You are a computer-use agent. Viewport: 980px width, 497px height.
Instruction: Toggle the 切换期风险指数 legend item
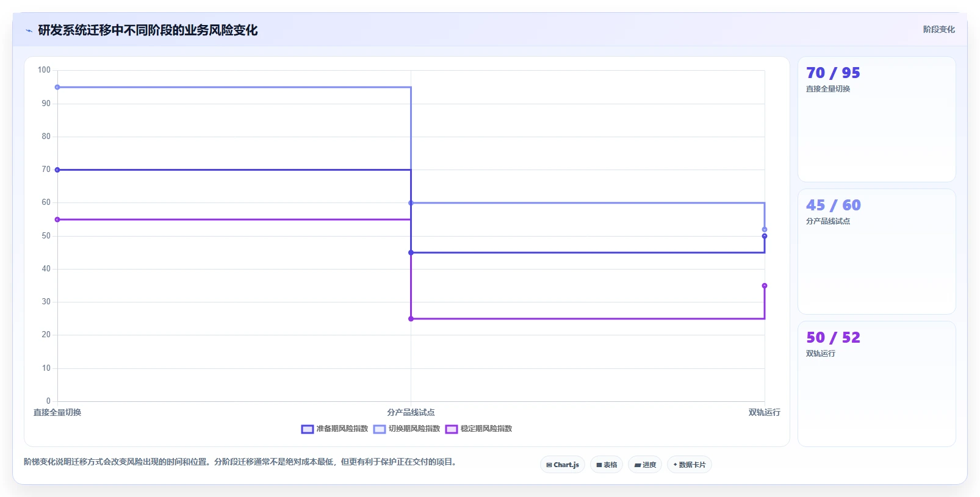pyautogui.click(x=407, y=429)
